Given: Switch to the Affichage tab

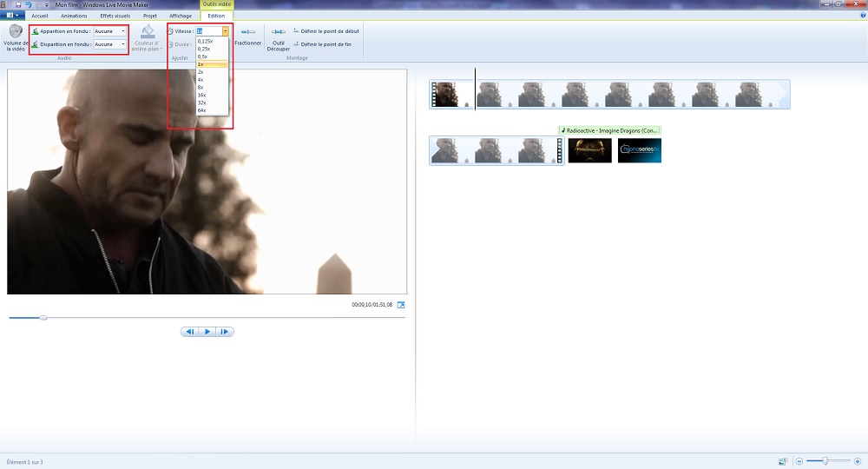Looking at the screenshot, I should 181,16.
